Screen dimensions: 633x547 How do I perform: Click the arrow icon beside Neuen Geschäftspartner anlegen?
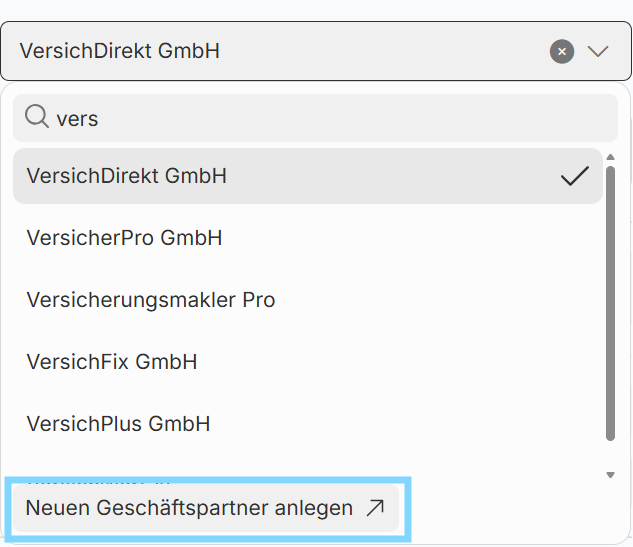coord(375,508)
